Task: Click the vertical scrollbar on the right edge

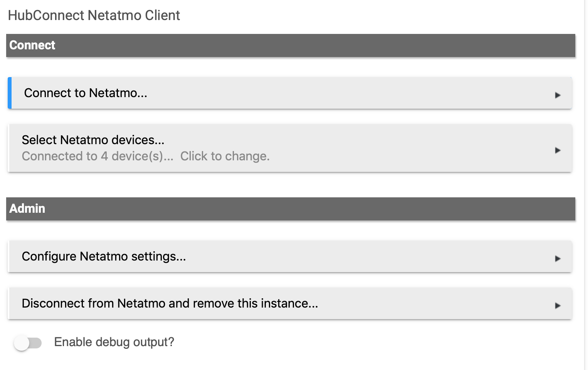Action: click(x=586, y=185)
